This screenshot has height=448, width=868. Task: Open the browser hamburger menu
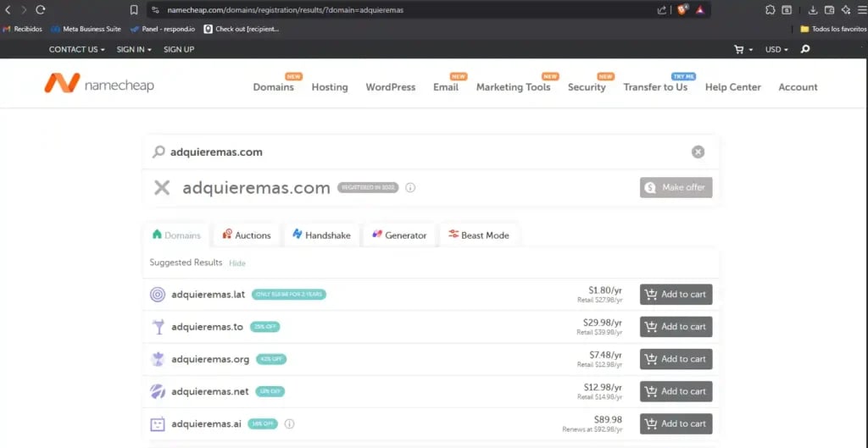pyautogui.click(x=861, y=10)
